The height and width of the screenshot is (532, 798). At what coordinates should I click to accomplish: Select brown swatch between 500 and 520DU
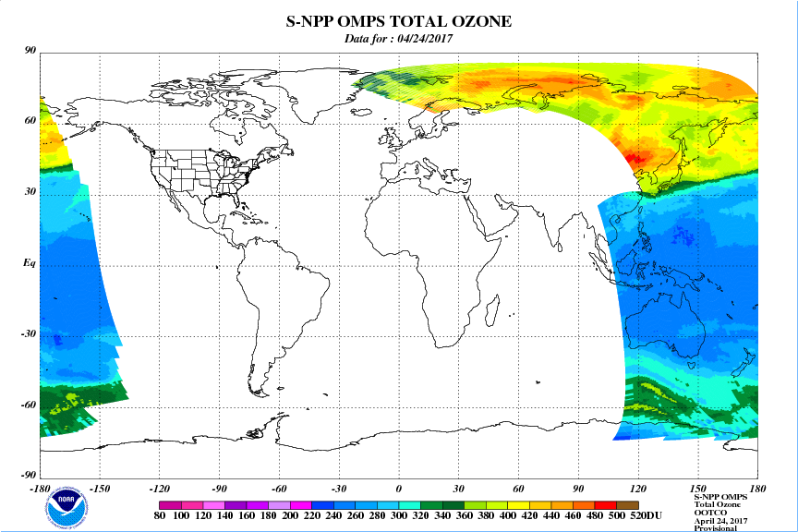coord(627,505)
